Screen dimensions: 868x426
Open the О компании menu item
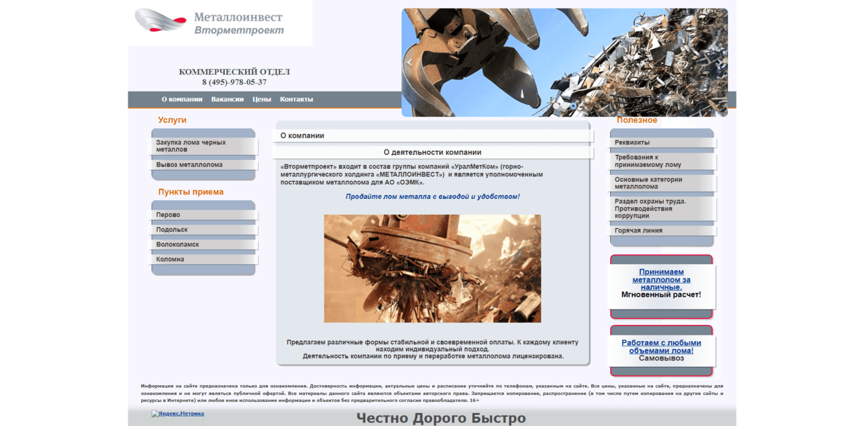click(181, 99)
